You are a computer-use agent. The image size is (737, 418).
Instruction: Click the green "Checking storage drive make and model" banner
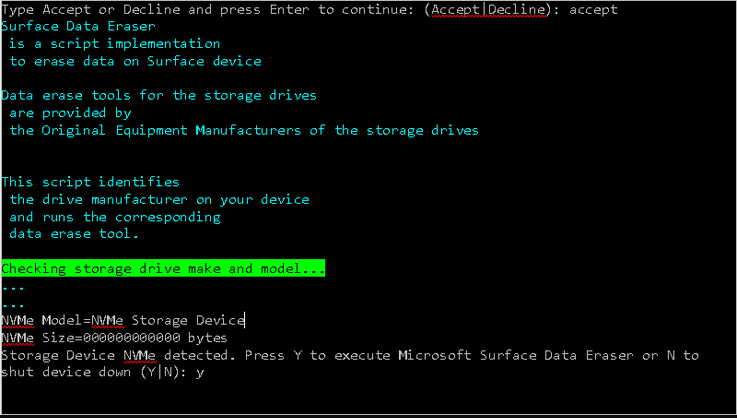click(163, 269)
